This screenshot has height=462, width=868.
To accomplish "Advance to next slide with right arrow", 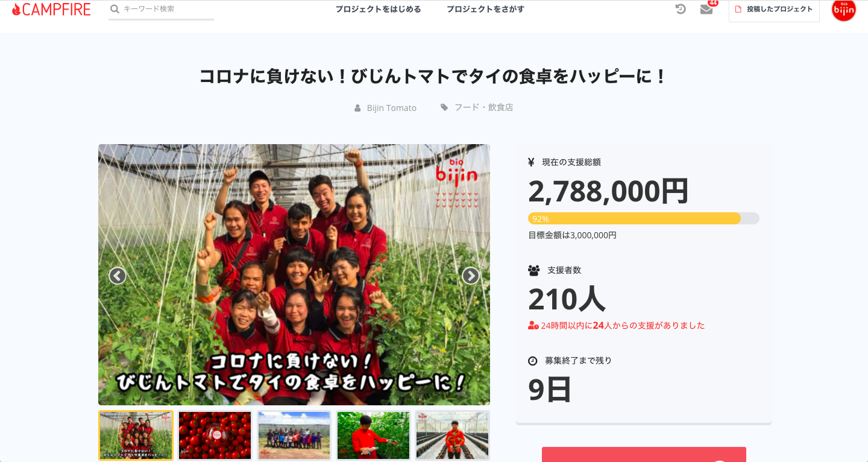I will pyautogui.click(x=471, y=276).
